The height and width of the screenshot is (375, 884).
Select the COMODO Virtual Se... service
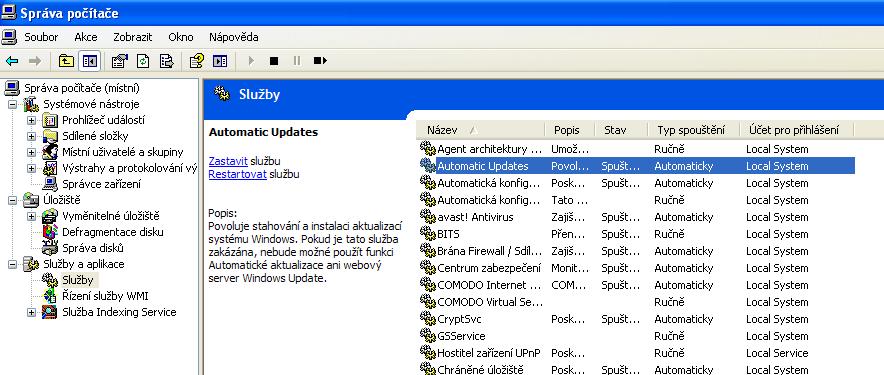637,302
